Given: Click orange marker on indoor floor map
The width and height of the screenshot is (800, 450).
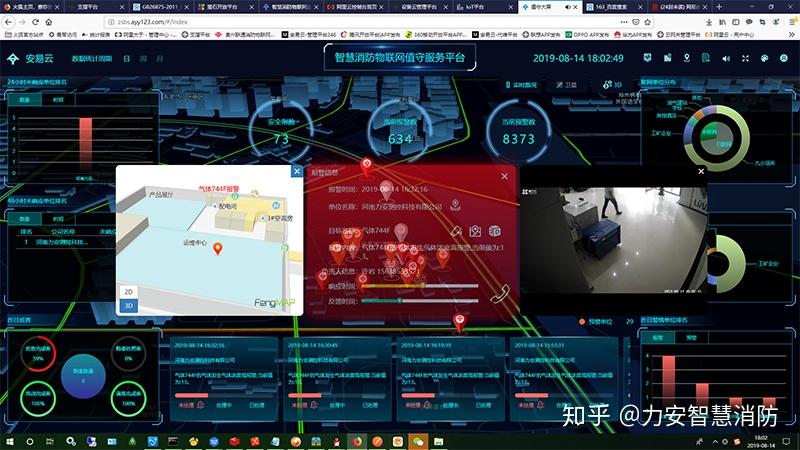Looking at the screenshot, I should [218, 248].
